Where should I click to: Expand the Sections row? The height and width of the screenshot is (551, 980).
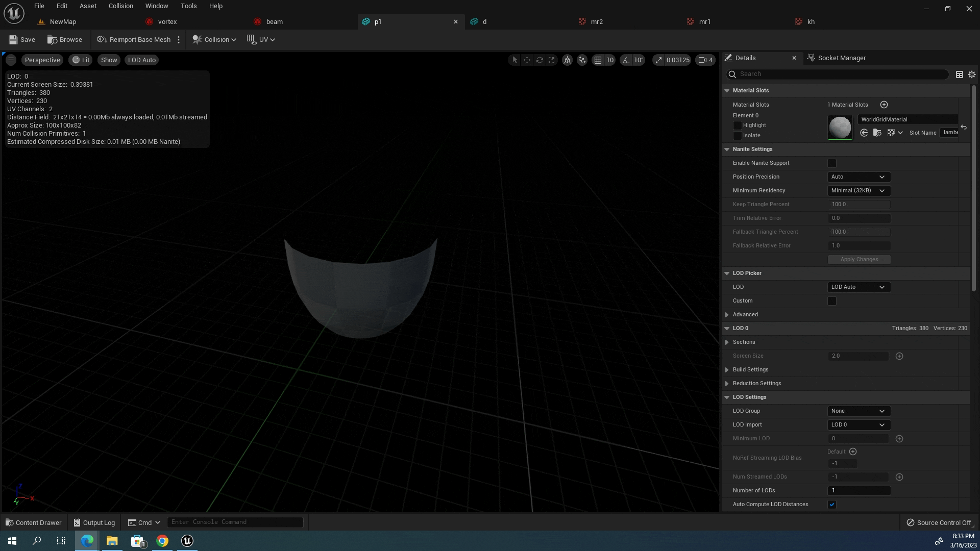(x=727, y=342)
